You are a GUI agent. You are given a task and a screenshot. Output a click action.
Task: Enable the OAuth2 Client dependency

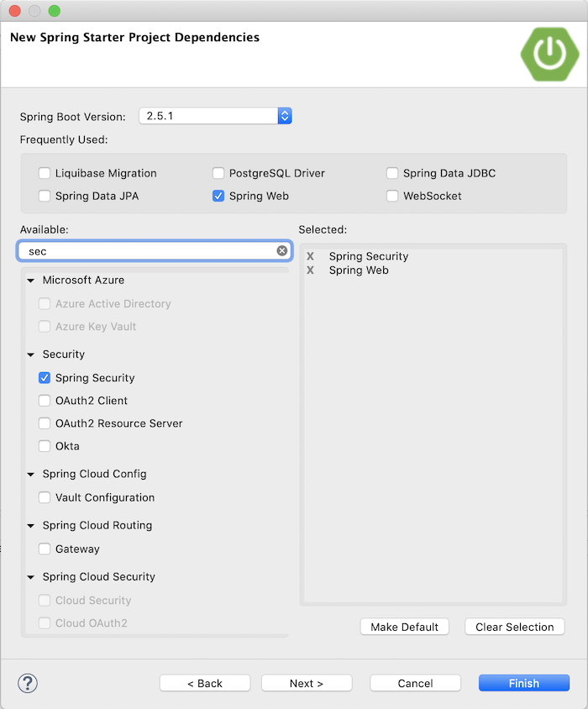click(x=44, y=401)
